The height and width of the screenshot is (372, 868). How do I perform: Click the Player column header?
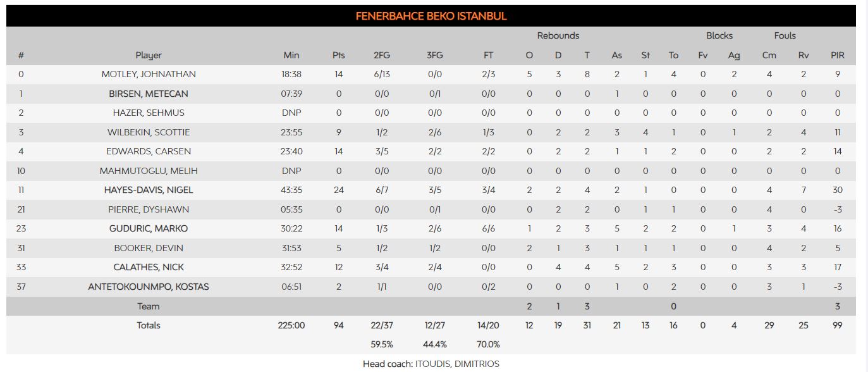149,55
